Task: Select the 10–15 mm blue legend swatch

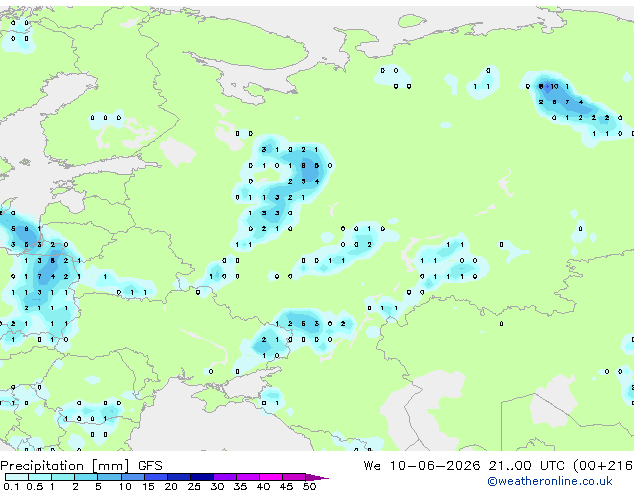Action: click(x=132, y=477)
